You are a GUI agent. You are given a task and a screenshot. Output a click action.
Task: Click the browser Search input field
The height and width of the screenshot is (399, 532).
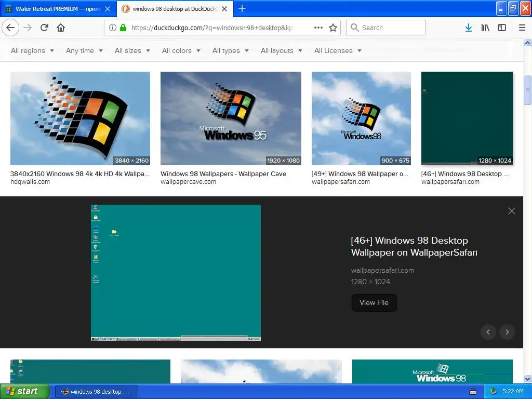click(386, 28)
